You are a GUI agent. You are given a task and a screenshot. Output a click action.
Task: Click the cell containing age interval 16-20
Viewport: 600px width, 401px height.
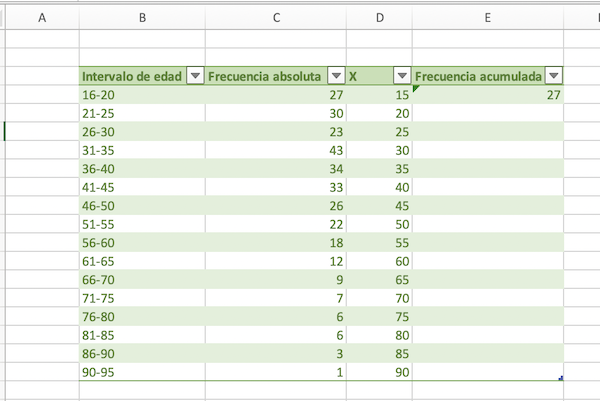coord(141,95)
